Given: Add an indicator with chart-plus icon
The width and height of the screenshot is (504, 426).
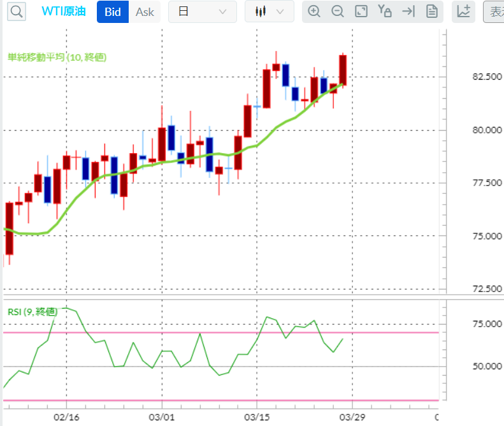Looking at the screenshot, I should click(463, 11).
